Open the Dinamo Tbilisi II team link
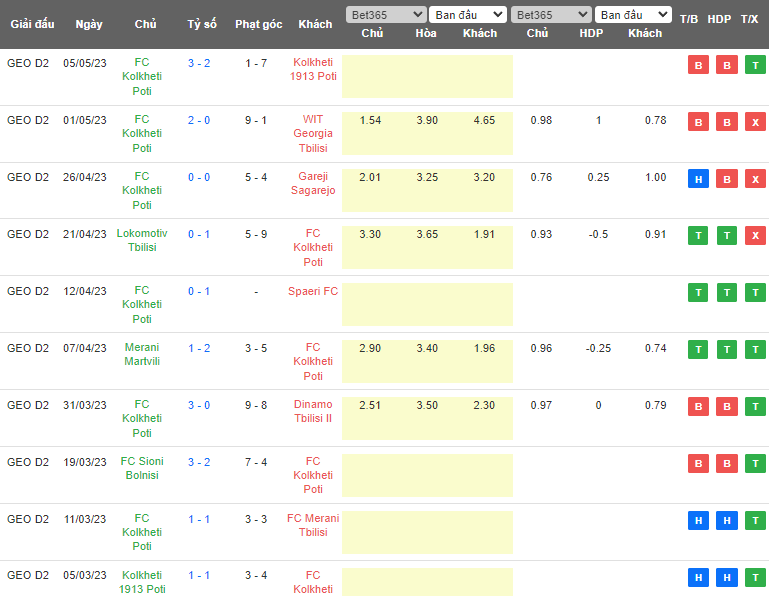Viewport: 769px width, 596px height. [313, 411]
